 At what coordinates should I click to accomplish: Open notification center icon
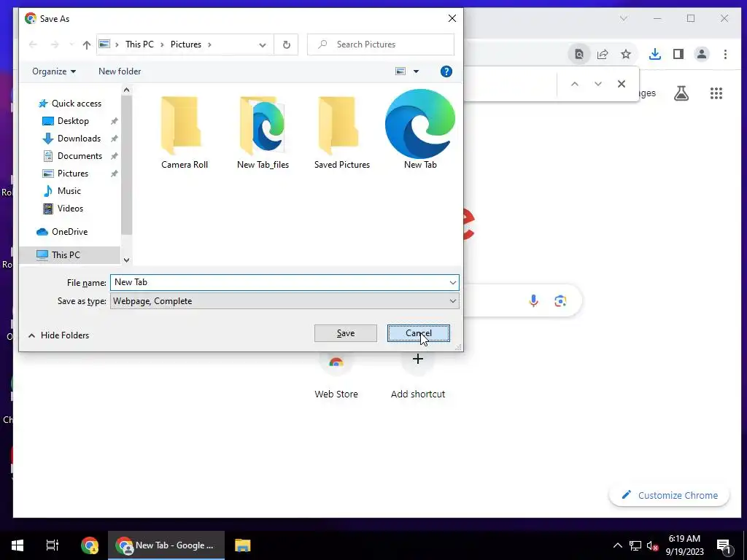point(724,545)
